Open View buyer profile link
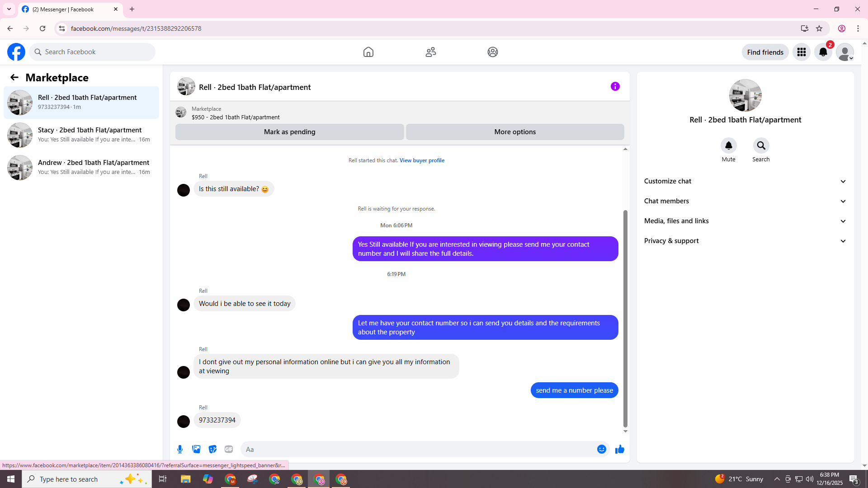The width and height of the screenshot is (868, 488). [422, 160]
